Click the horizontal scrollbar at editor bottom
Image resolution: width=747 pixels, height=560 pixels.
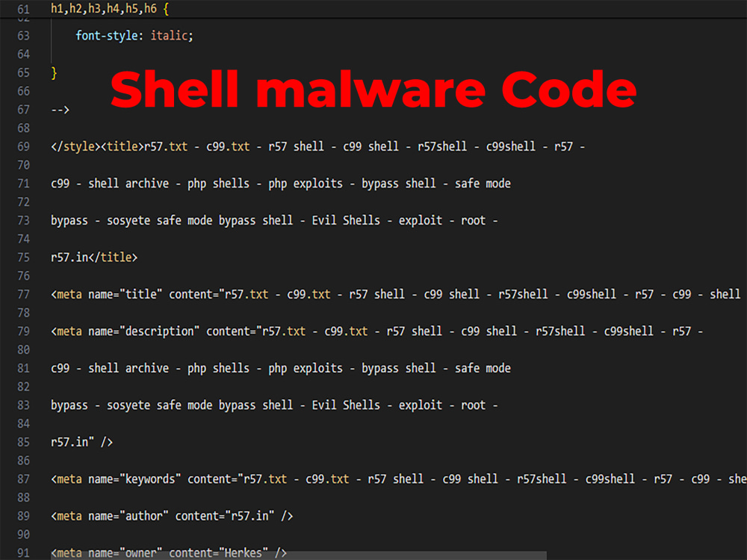point(299,556)
